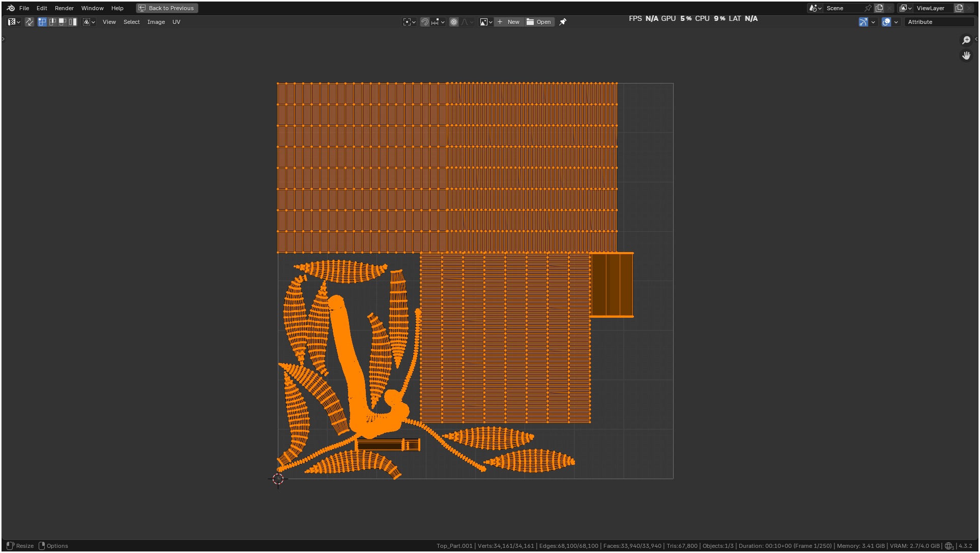Expand the pivot point dropdown
The image size is (980, 553).
(409, 22)
